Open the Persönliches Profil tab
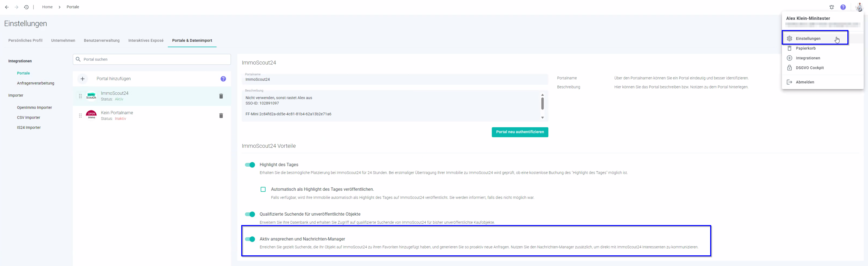 pos(25,40)
